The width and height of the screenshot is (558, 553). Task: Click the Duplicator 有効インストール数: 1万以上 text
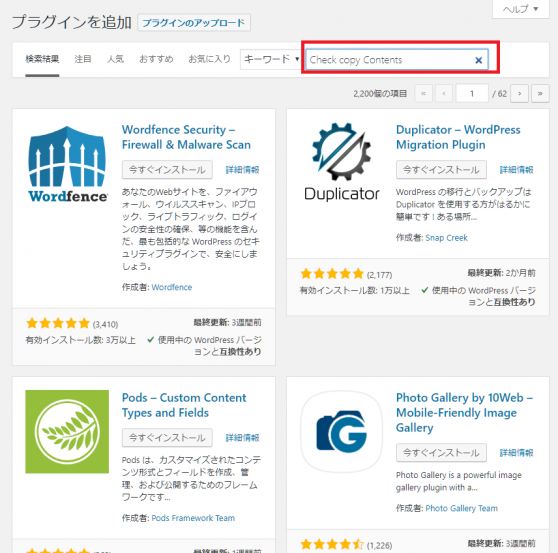point(355,291)
